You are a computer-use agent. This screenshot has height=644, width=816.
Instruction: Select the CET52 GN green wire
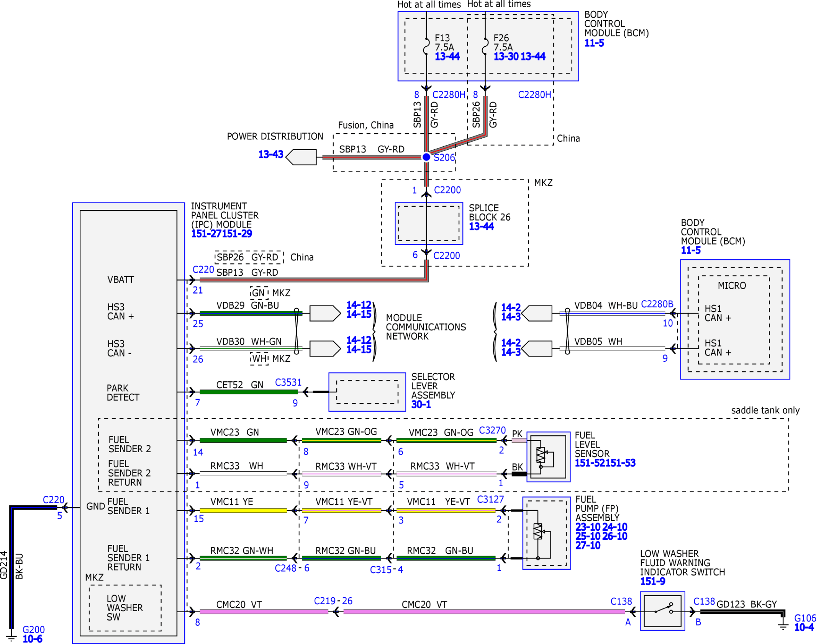pos(249,392)
